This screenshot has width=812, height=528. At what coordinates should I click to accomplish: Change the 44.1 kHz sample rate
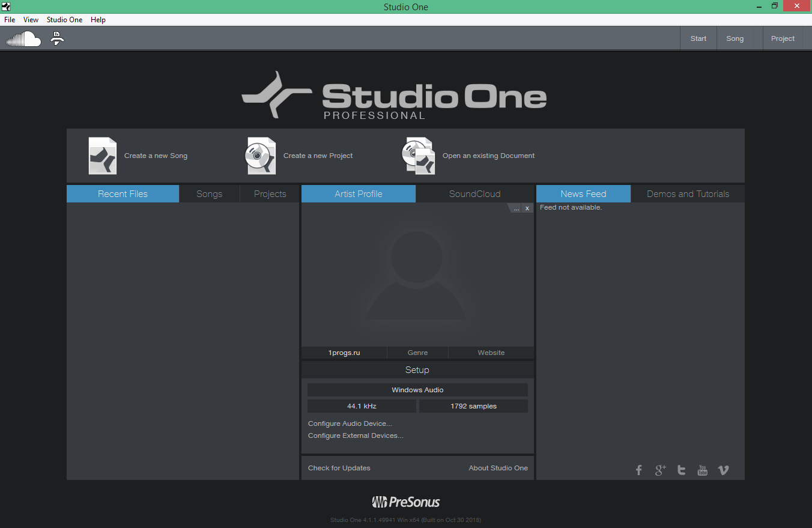click(362, 405)
